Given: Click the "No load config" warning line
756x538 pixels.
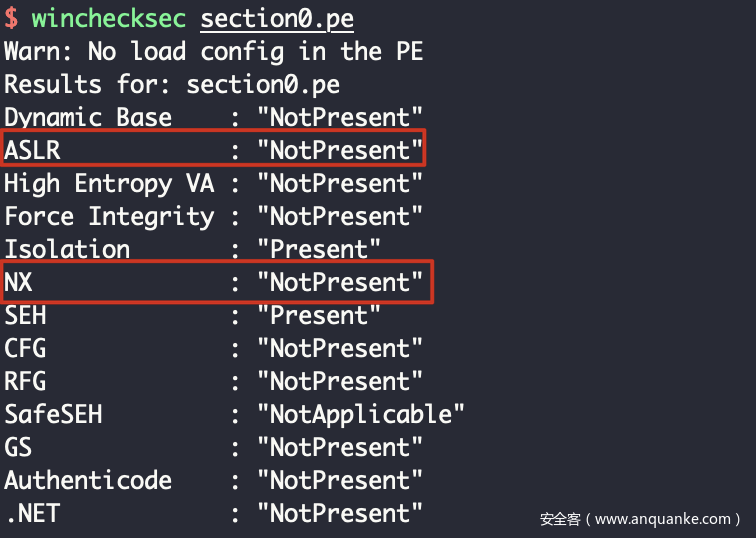Looking at the screenshot, I should tap(213, 52).
